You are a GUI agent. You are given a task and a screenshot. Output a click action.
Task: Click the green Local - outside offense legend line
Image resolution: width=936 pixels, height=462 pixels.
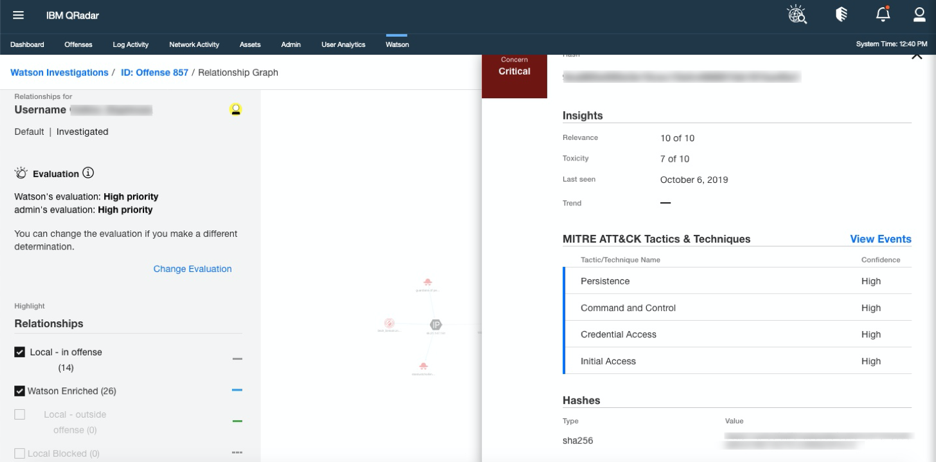pos(237,421)
